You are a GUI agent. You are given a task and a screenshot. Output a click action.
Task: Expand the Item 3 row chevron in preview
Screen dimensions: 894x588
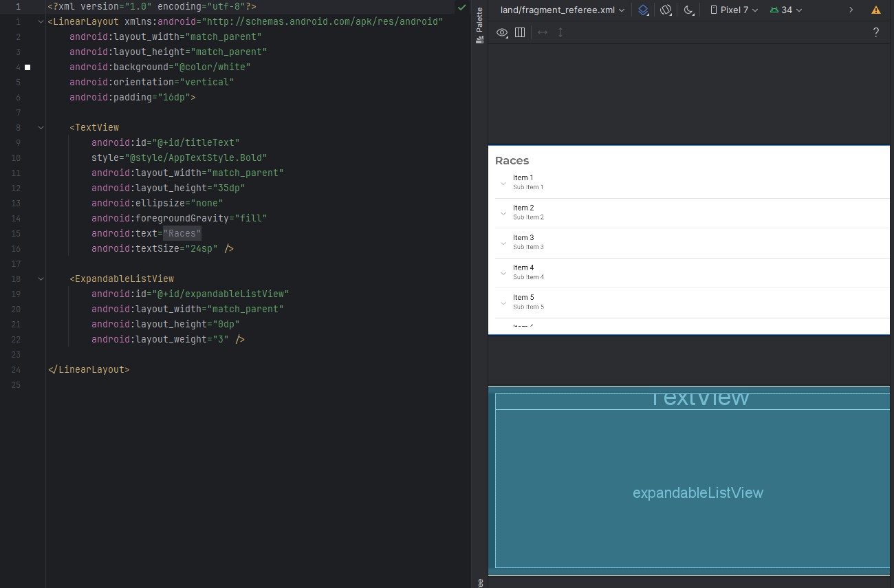(x=503, y=243)
